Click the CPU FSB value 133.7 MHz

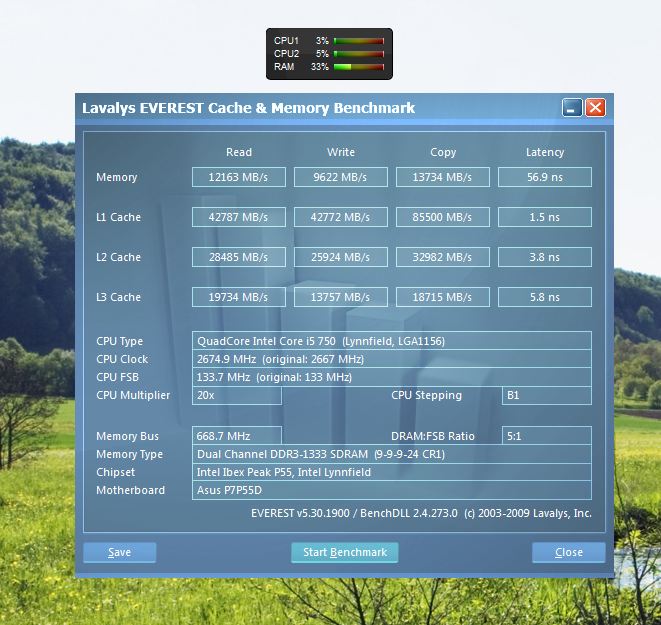[x=392, y=377]
